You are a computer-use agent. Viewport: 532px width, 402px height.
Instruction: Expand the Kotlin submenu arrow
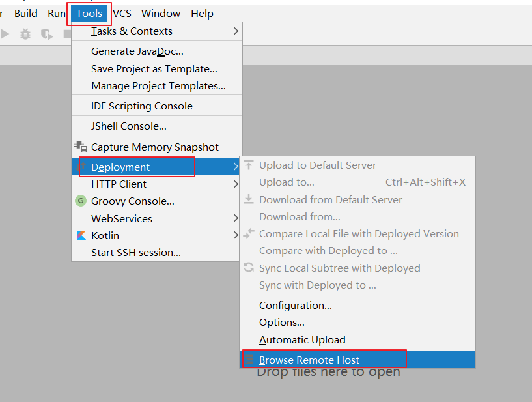(236, 235)
